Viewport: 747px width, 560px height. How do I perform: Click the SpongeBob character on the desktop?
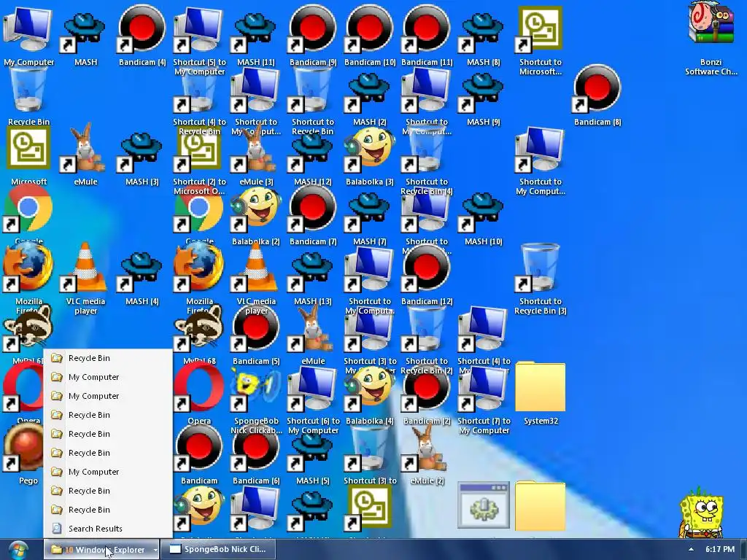[701, 512]
